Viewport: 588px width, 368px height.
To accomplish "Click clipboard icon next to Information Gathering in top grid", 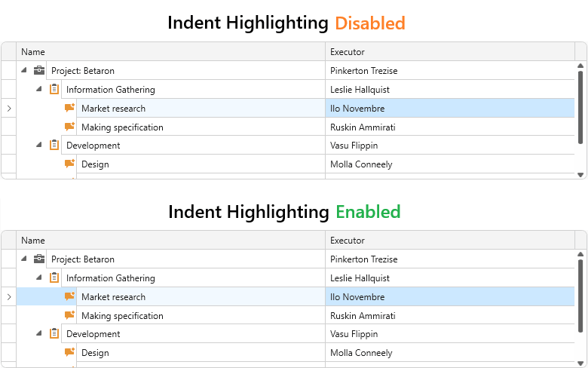I will [x=54, y=89].
